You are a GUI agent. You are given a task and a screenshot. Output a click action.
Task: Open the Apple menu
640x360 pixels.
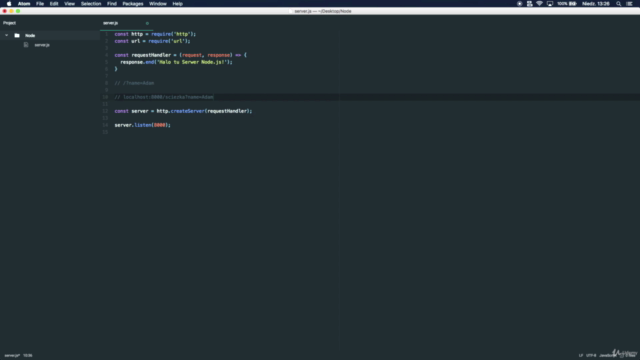tap(9, 4)
